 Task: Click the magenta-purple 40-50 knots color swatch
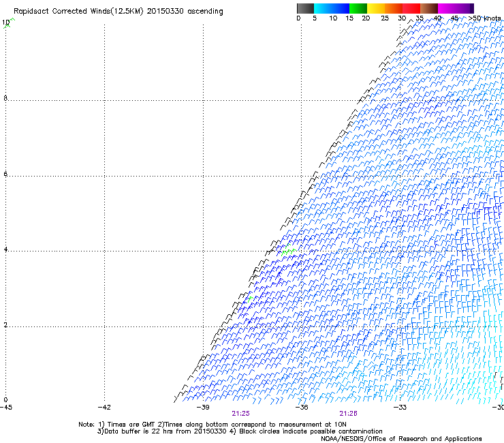[x=456, y=8]
